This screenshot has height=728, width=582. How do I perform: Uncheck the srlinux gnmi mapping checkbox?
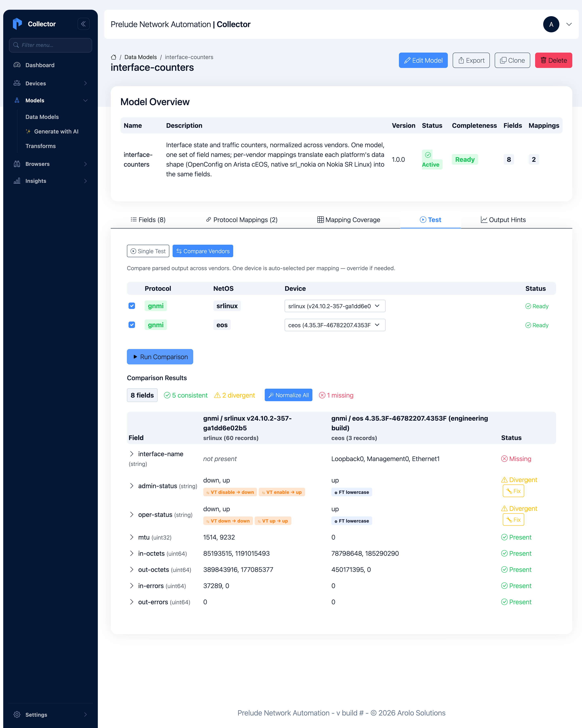click(x=132, y=306)
